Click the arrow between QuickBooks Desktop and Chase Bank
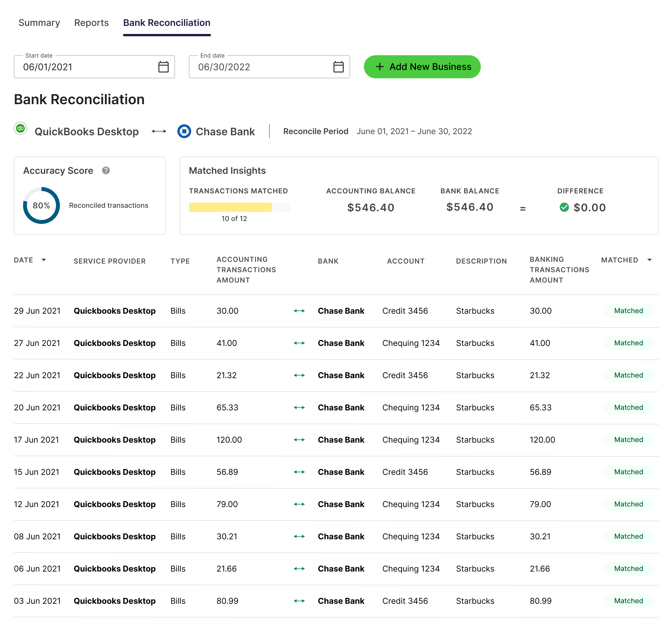Image resolution: width=672 pixels, height=636 pixels. [159, 131]
